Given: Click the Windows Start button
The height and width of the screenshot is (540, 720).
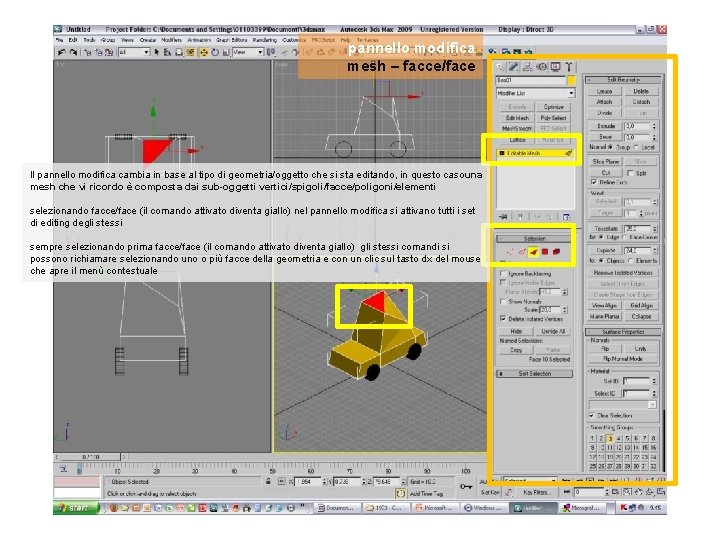Looking at the screenshot, I should pyautogui.click(x=76, y=508).
